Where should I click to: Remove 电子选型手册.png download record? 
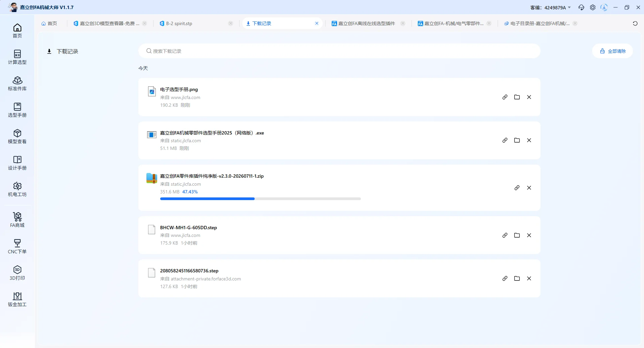point(529,97)
